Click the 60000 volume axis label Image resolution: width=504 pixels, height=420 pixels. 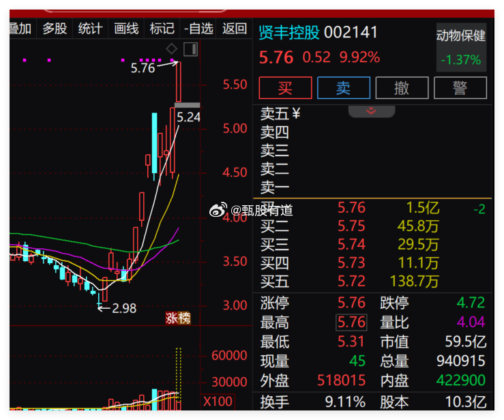click(229, 355)
